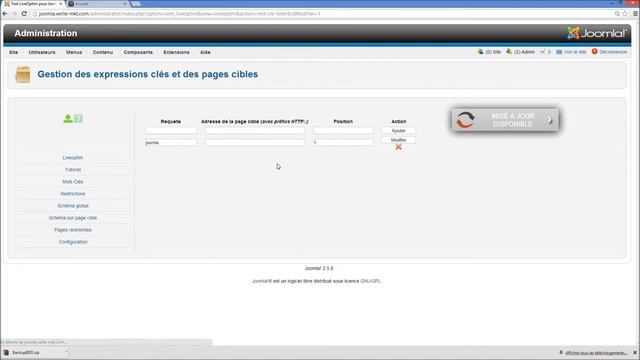Click the browser address bar URL

coord(180,14)
